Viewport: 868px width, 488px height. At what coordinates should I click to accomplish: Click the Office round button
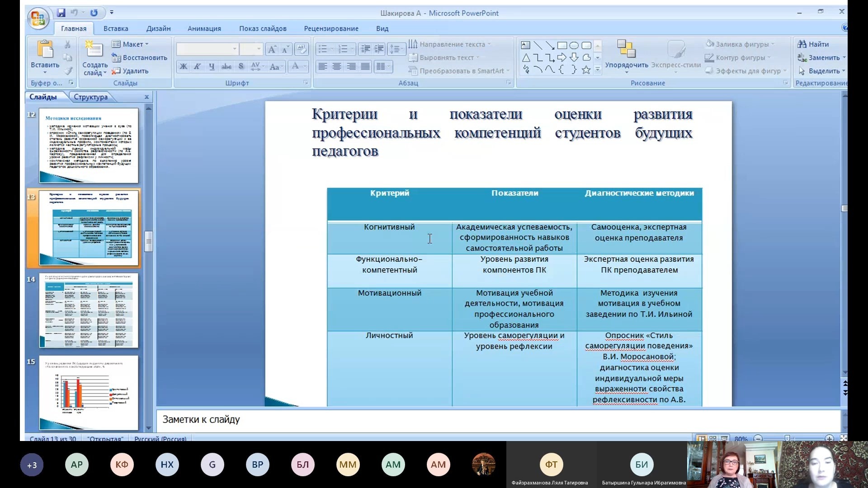coord(38,19)
